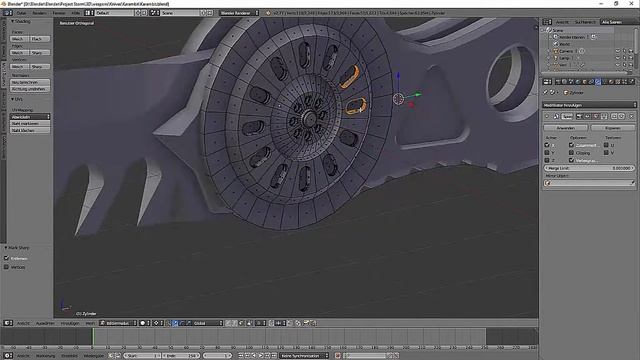
Task: Set Faces shading to Weich (smooth)
Action: coord(20,39)
